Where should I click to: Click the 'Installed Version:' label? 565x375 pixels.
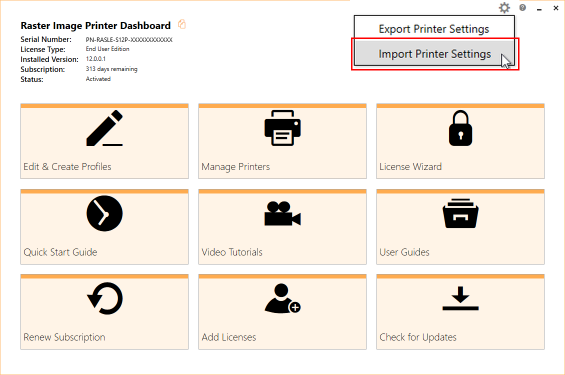point(49,59)
